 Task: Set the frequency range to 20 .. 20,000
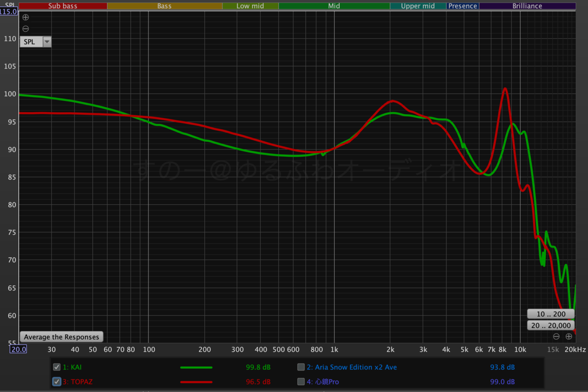tap(551, 325)
